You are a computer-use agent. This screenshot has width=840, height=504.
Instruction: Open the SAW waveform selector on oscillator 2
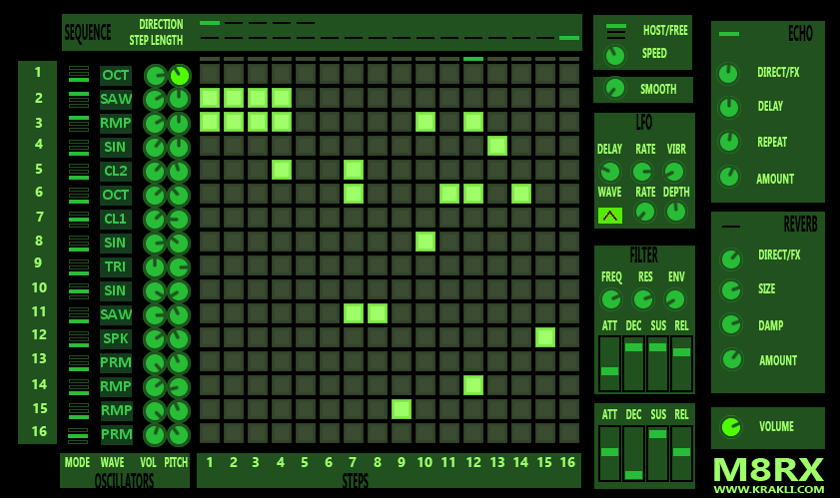click(116, 99)
